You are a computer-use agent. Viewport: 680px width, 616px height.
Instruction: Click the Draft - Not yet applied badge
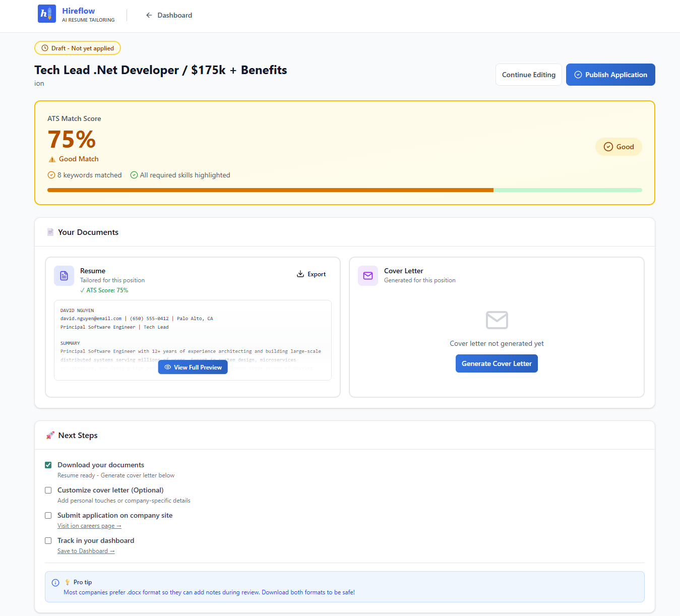coord(78,48)
